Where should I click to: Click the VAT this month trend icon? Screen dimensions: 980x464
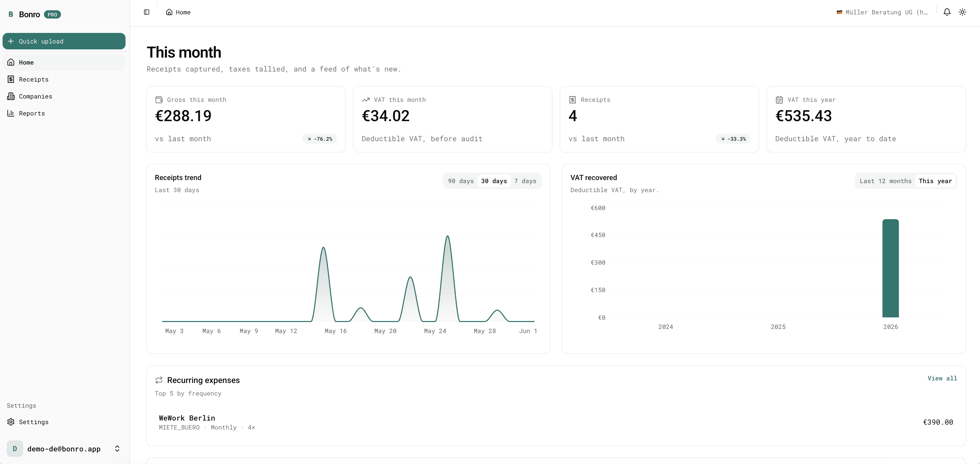click(x=366, y=100)
